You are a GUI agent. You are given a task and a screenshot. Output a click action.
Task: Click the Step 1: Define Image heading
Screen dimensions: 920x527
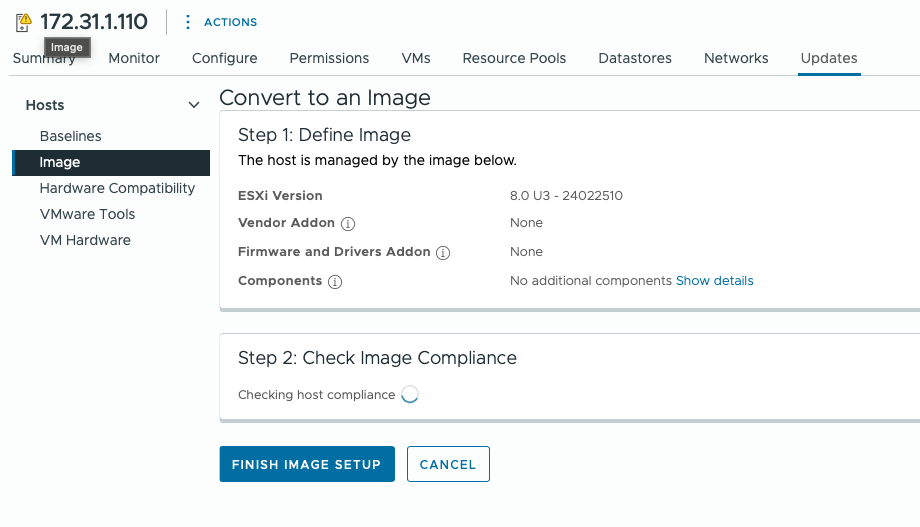point(324,135)
